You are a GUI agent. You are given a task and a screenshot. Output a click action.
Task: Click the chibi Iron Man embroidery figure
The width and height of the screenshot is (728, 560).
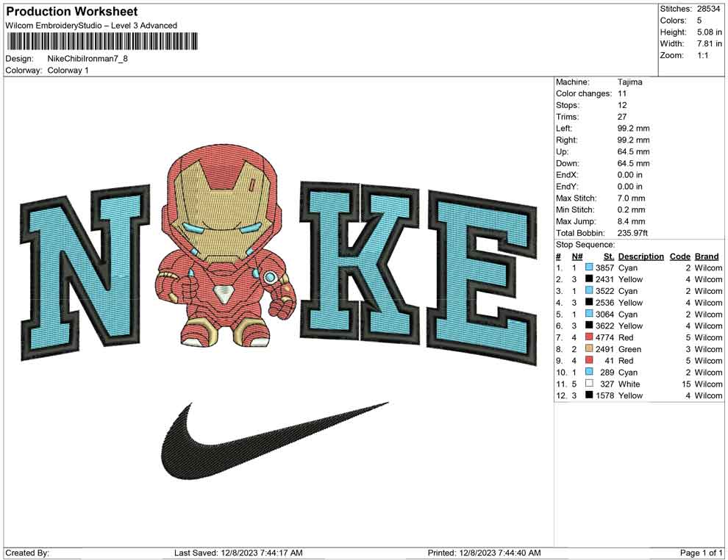coord(226,247)
